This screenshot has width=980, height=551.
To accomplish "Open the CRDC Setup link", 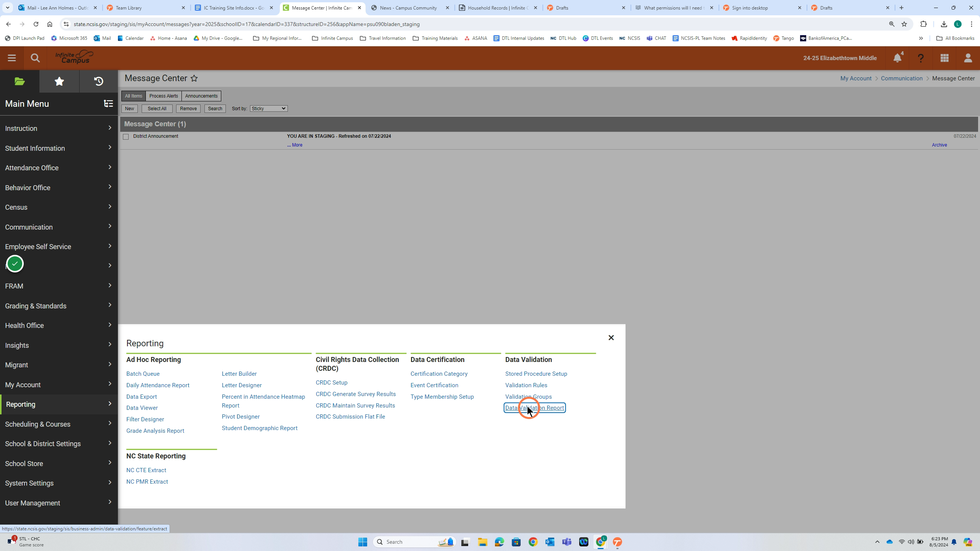I will point(332,383).
